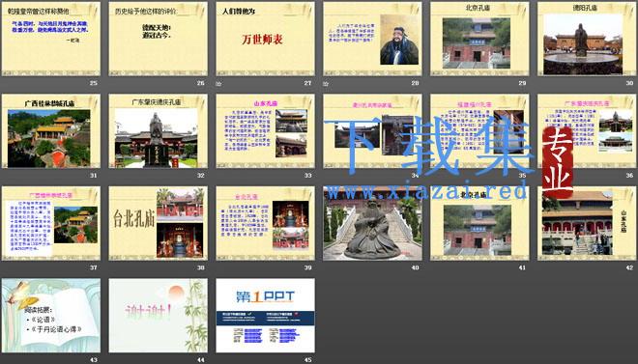Select slide 32 with the statue before the temple

click(159, 131)
